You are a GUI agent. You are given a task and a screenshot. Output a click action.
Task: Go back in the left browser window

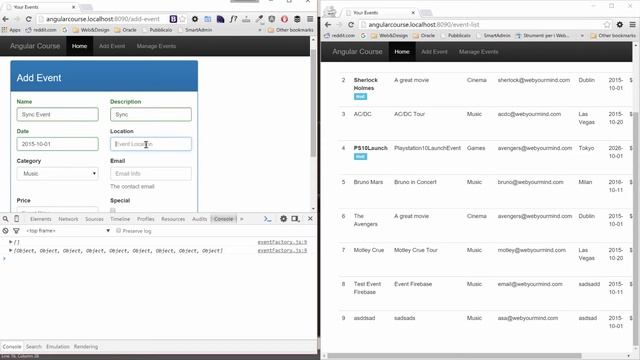pyautogui.click(x=6, y=19)
